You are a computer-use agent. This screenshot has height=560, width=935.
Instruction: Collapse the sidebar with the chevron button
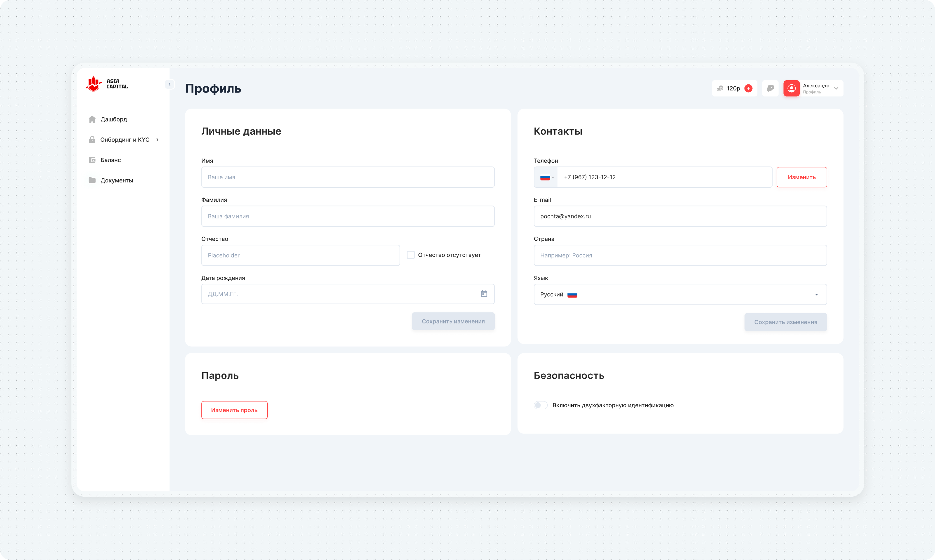tap(169, 84)
